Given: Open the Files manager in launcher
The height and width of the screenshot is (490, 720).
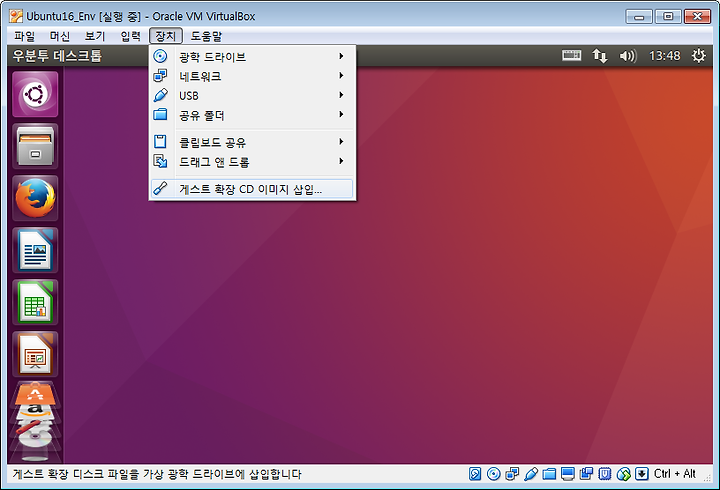Looking at the screenshot, I should (35, 146).
